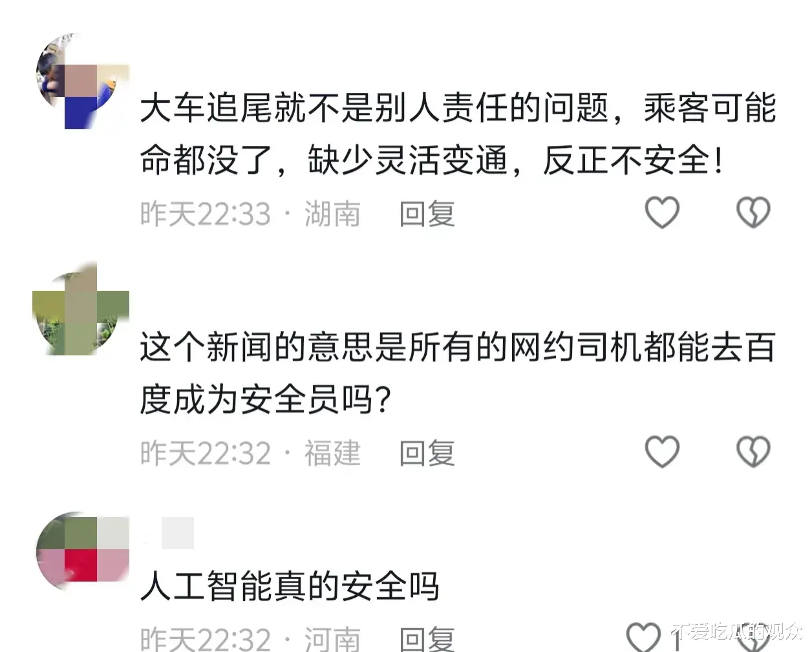
Task: Select the comment text about 大车追尾
Action: click(x=458, y=134)
